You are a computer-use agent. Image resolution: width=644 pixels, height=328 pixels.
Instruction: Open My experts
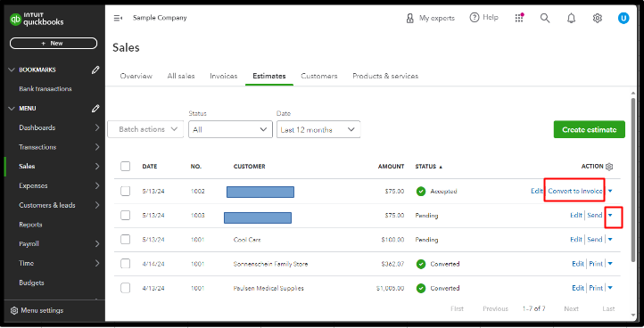430,18
